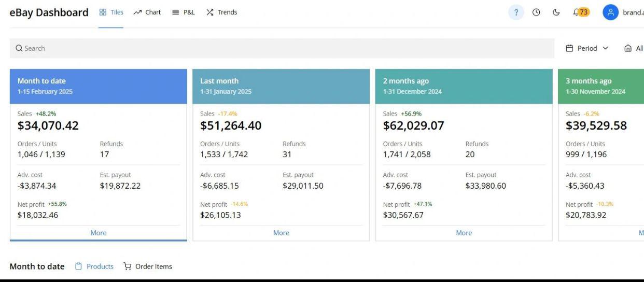Switch to the Chart tab

coord(147,12)
